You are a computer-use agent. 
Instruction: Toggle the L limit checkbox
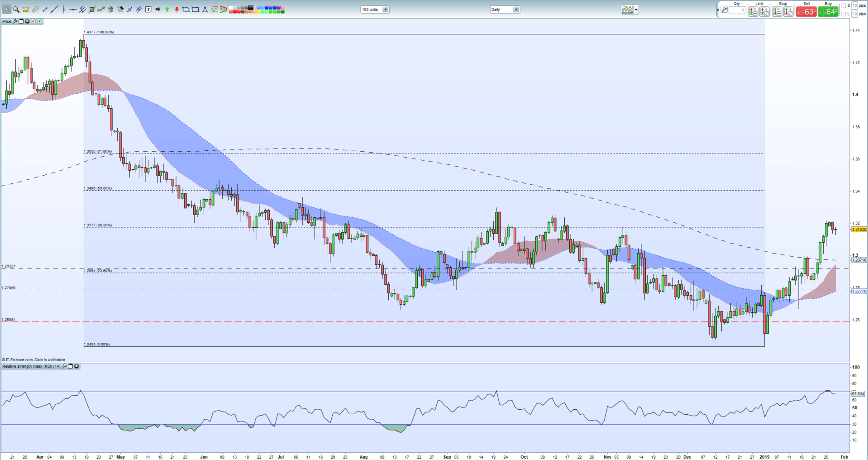[844, 14]
